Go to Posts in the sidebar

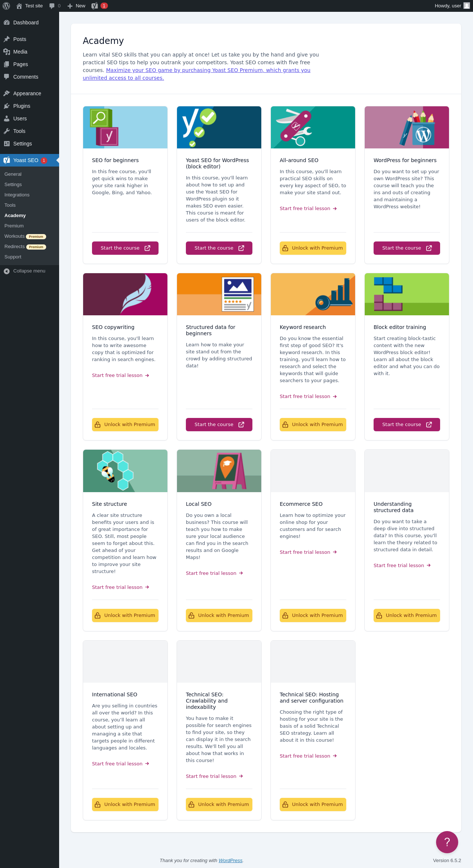pos(30,39)
